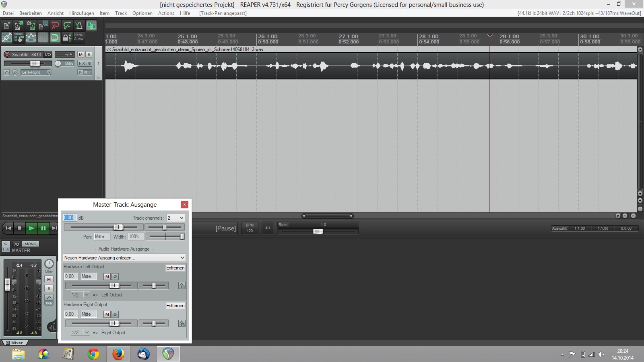This screenshot has width=644, height=362.
Task: Toggle auto-crossfade icon in toolbar
Action: tap(91, 25)
